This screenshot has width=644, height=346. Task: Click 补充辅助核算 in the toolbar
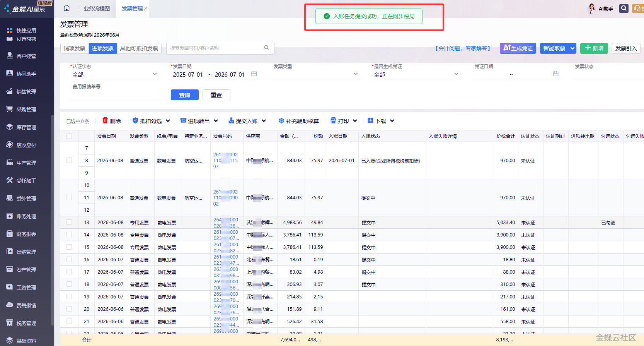[298, 121]
